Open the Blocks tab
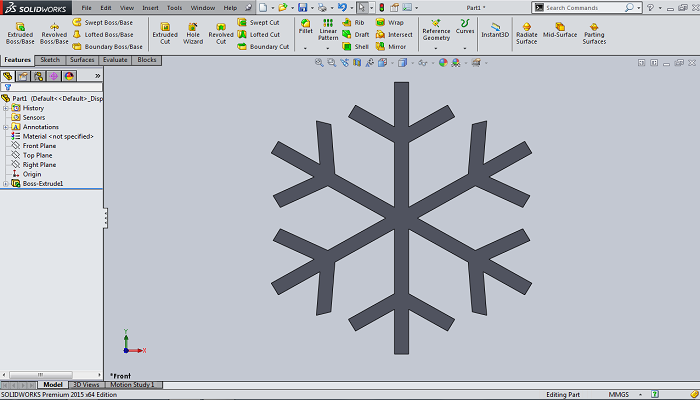The height and width of the screenshot is (400, 700). [x=147, y=60]
